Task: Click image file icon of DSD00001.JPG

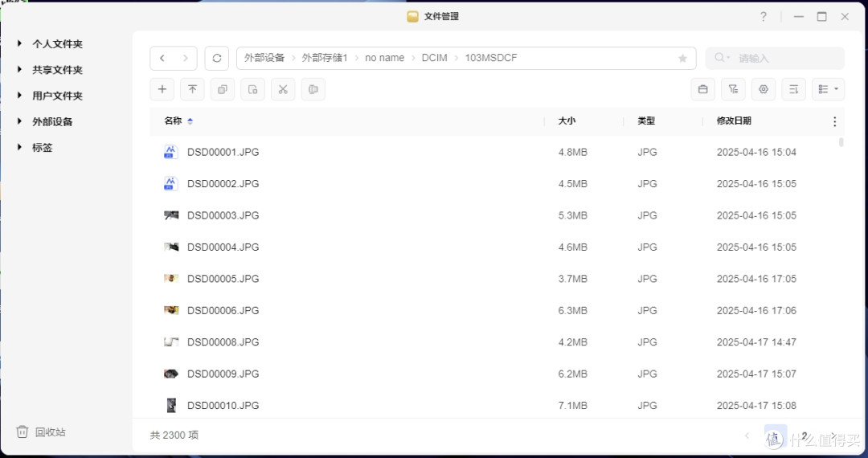Action: pos(171,152)
